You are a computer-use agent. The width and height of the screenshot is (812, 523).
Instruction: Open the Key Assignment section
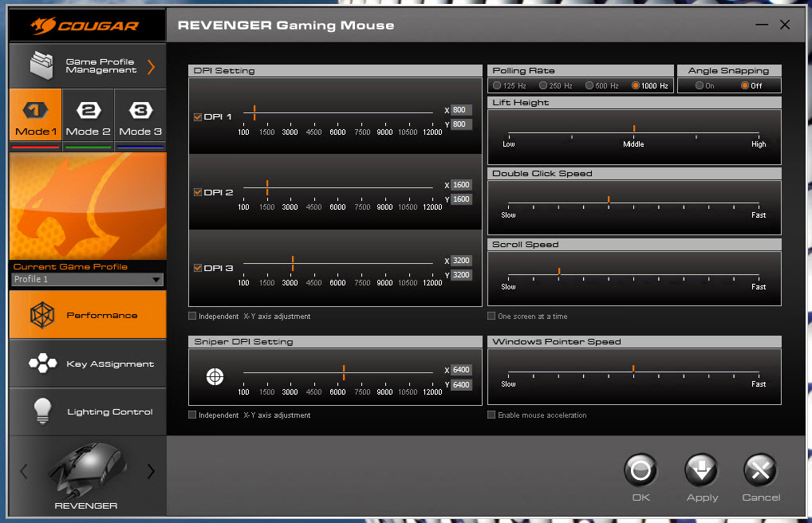coord(88,364)
